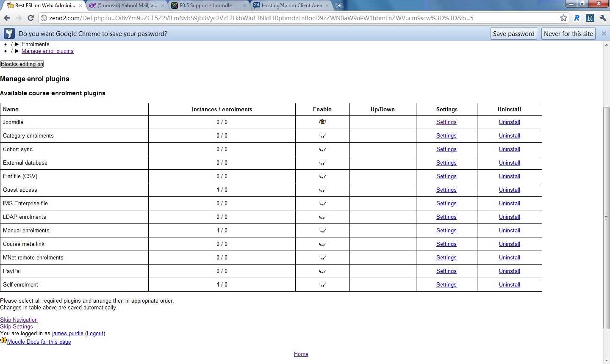
Task: Expand the Enrolments breadcrumb arrow
Action: (x=17, y=44)
